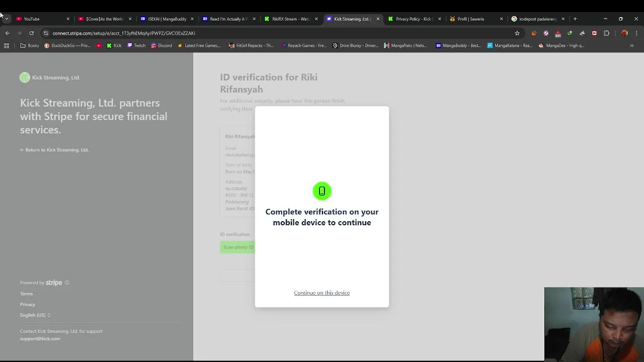Image resolution: width=644 pixels, height=362 pixels.
Task: Open the Kick bookmark
Action: pos(114,45)
